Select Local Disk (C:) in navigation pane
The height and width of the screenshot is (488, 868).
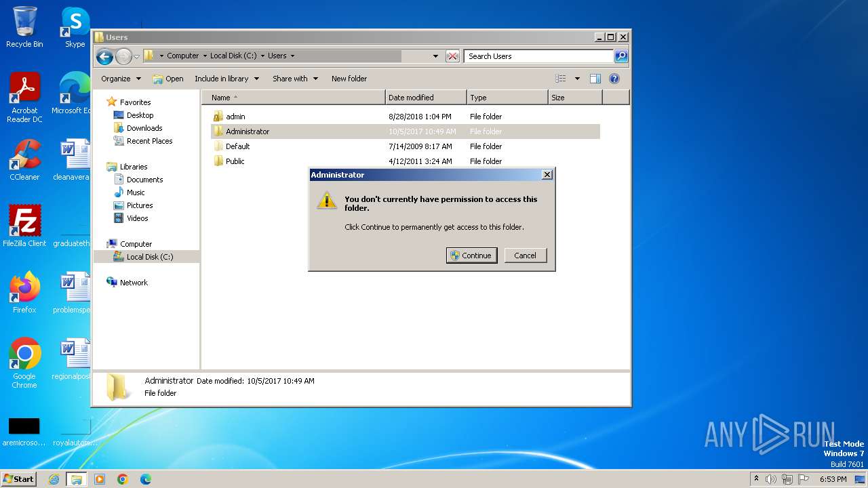(x=149, y=257)
